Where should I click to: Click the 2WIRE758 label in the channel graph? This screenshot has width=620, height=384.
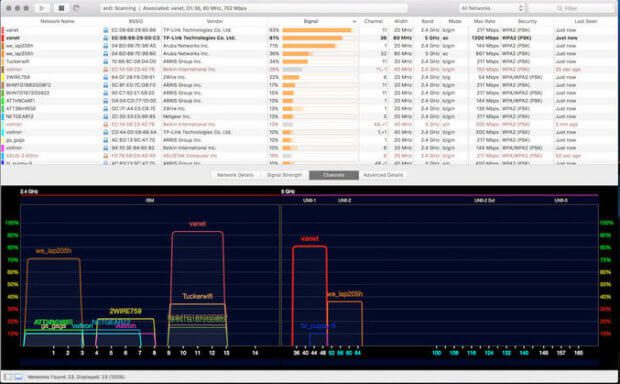[125, 311]
